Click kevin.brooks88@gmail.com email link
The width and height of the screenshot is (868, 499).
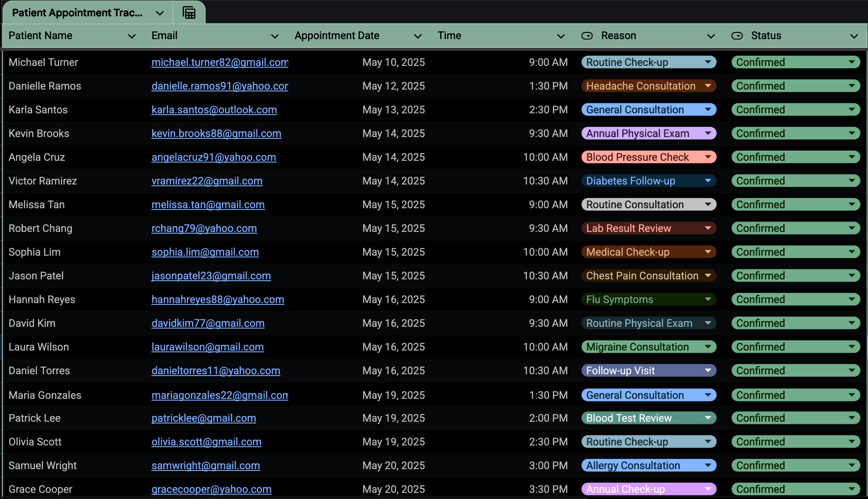[x=216, y=134]
